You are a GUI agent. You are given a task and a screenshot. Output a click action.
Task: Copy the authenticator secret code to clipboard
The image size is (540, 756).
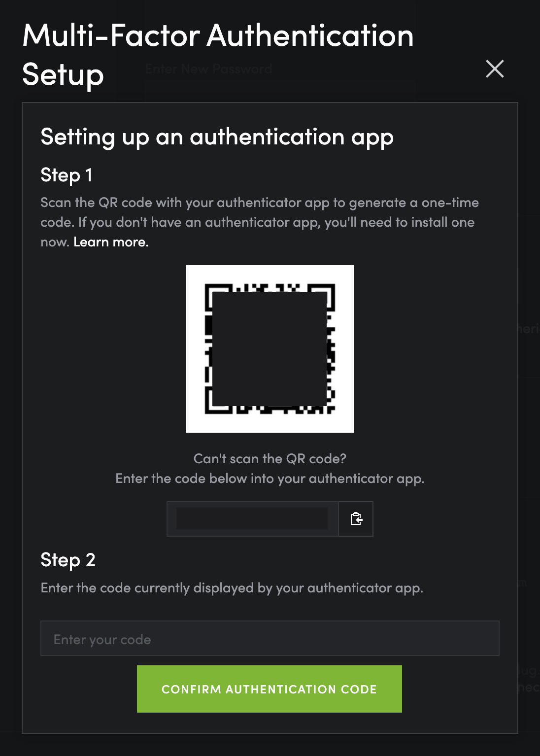(x=356, y=518)
